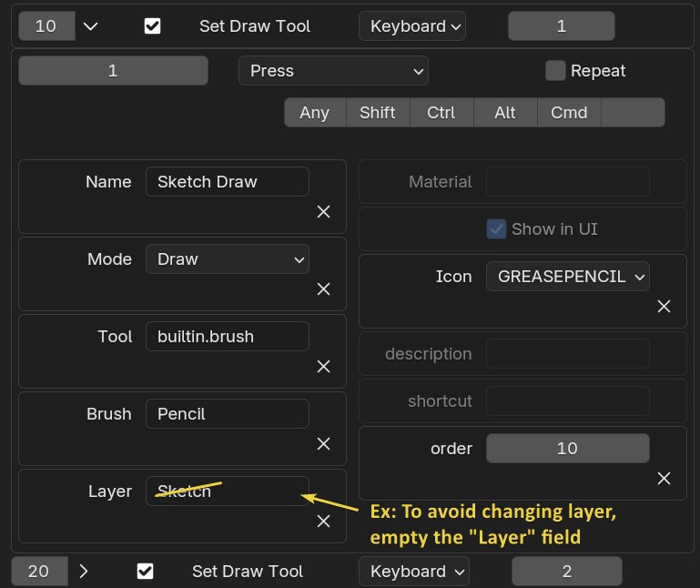Expand the keymap entry numbered 20
700x588 pixels.
pos(84,571)
